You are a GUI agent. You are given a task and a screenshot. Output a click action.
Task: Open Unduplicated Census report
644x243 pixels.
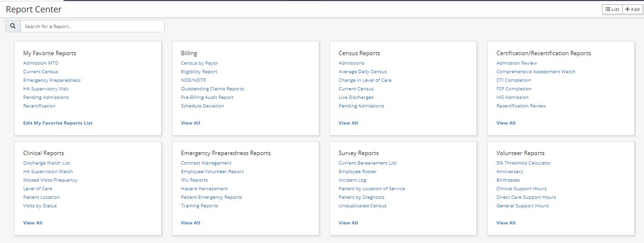[362, 206]
